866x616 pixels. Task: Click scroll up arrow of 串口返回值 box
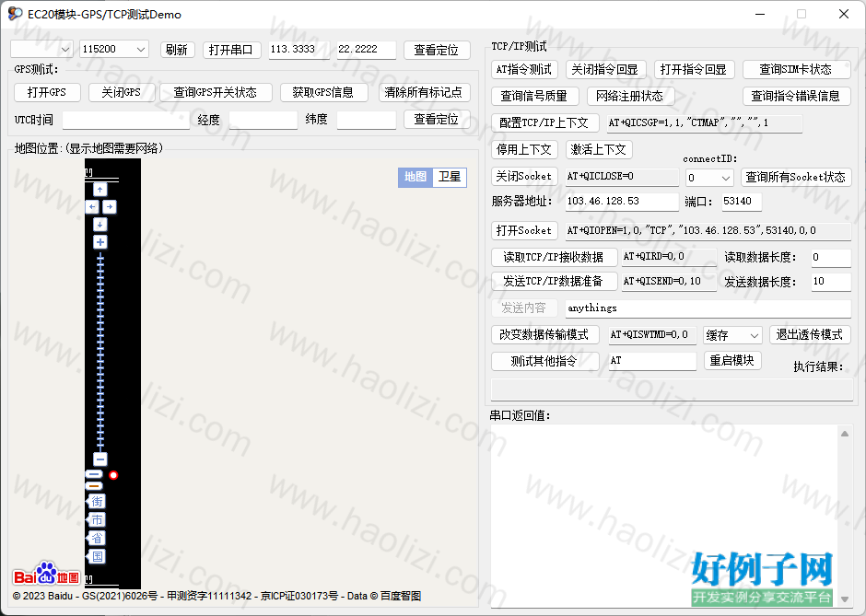845,434
